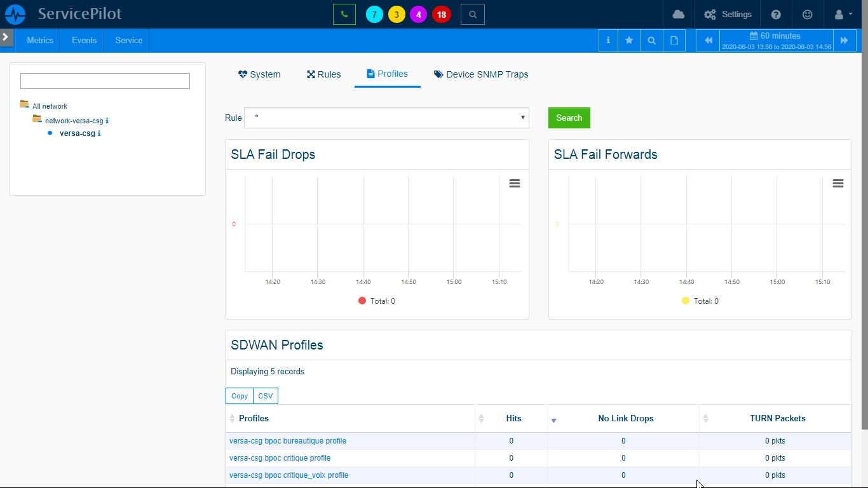Open the help question mark icon
Screen dimensions: 868x488
[x=776, y=14]
